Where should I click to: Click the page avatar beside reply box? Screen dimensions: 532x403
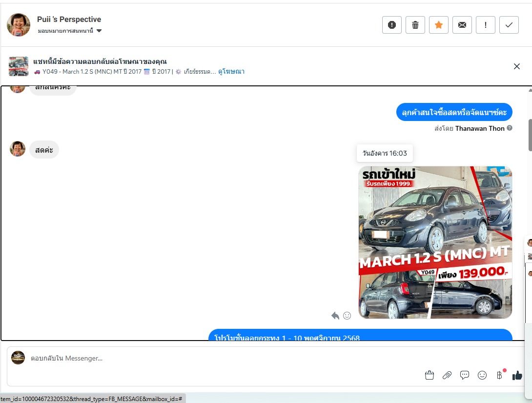[18, 358]
